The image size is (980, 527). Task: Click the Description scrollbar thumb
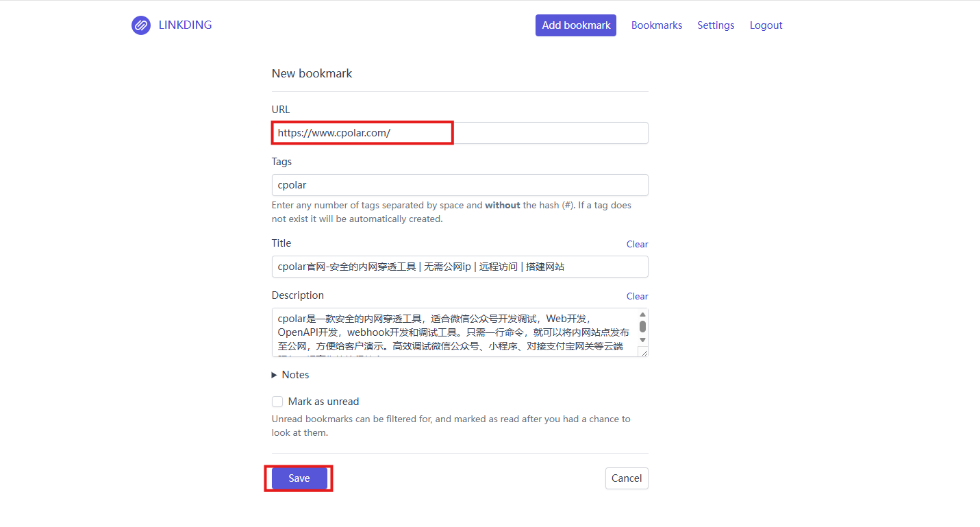(x=643, y=326)
